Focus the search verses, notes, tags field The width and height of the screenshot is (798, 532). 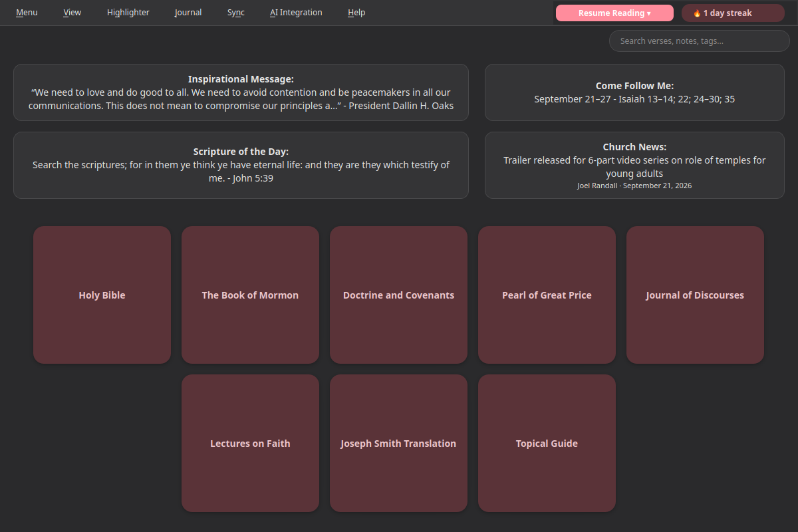700,41
